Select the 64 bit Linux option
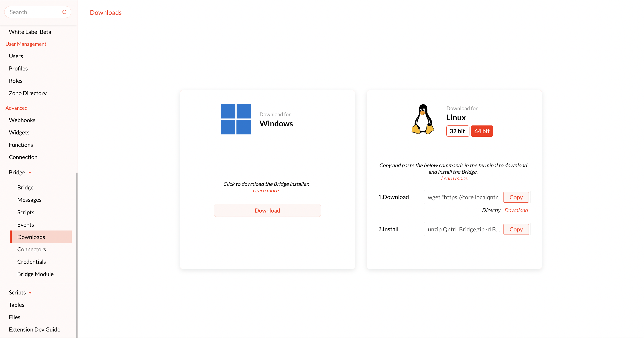644x338 pixels. point(482,131)
